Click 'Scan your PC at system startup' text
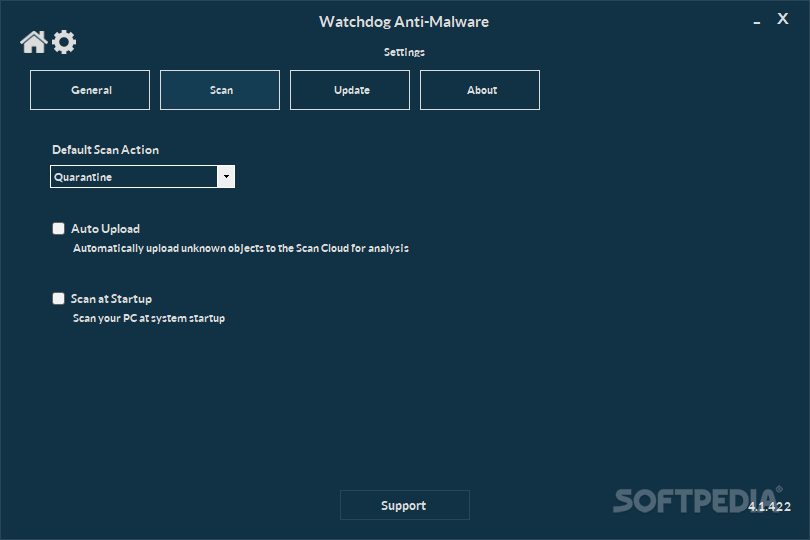 click(x=149, y=318)
